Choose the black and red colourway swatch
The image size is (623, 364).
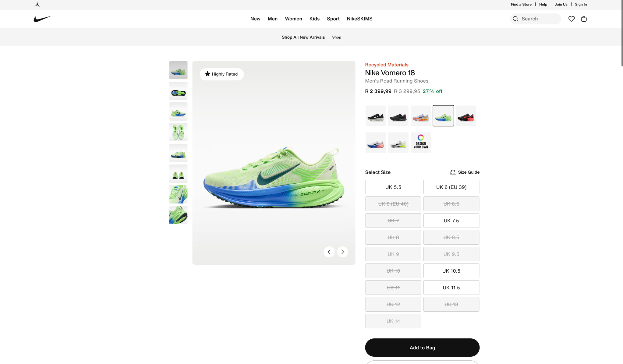(x=466, y=116)
